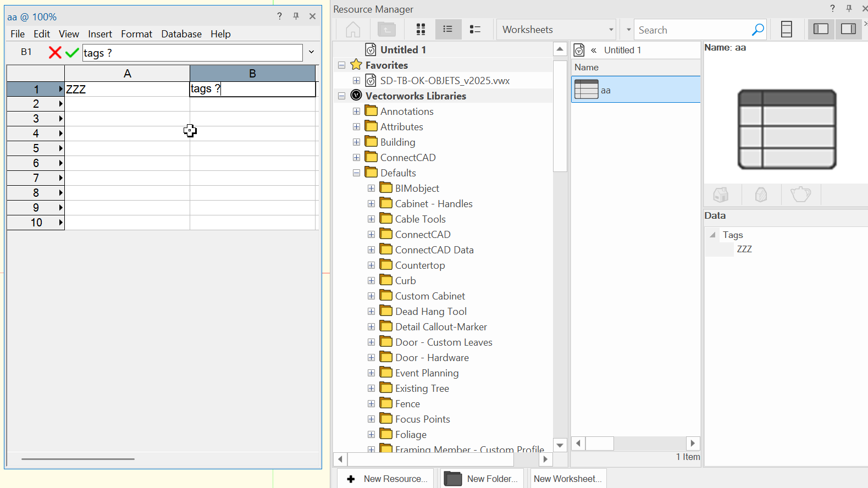
Task: Open the Format menu
Action: click(x=136, y=34)
